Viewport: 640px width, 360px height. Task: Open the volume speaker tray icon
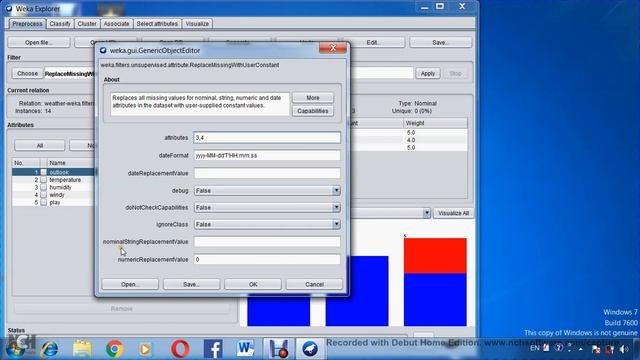tap(624, 349)
